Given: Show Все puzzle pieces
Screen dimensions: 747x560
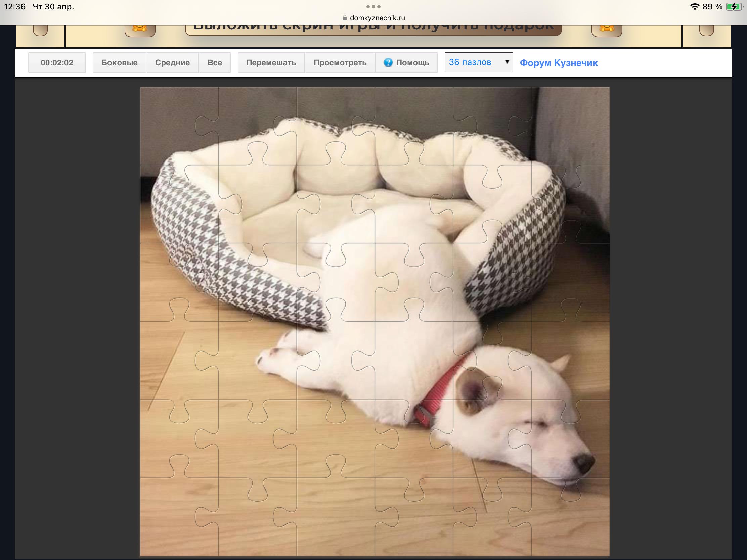Looking at the screenshot, I should 214,62.
